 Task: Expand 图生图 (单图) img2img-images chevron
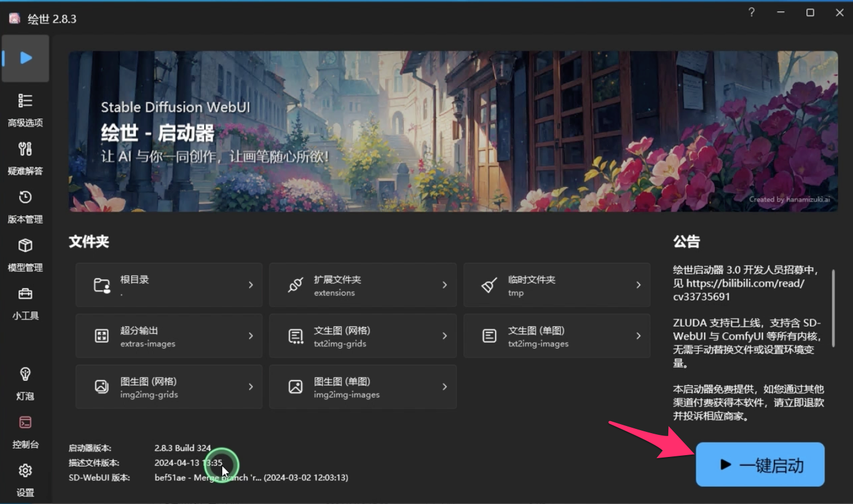click(x=444, y=387)
